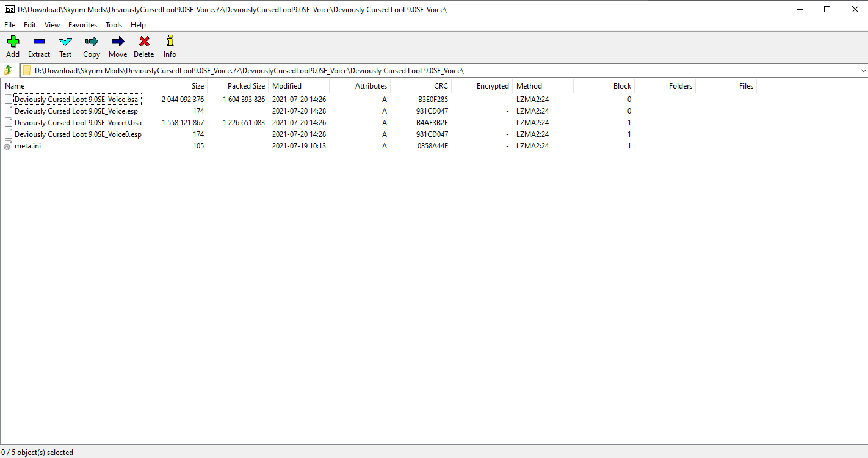Click CRC value B3E0F285
868x458 pixels.
click(433, 100)
